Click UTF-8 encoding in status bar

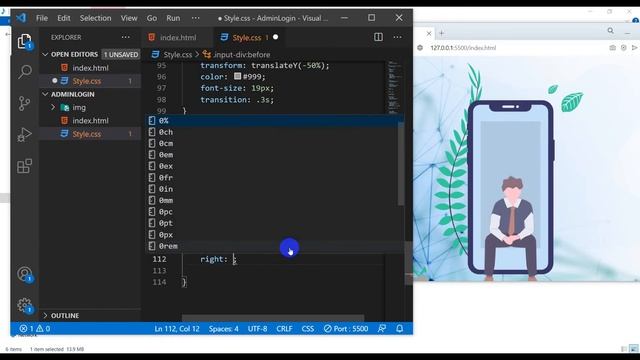[x=257, y=329]
